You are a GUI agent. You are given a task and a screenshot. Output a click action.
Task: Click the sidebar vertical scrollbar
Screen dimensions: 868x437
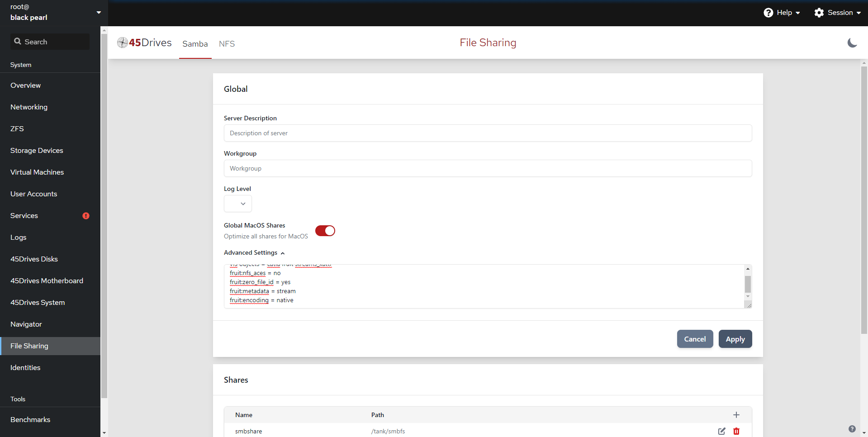click(104, 216)
